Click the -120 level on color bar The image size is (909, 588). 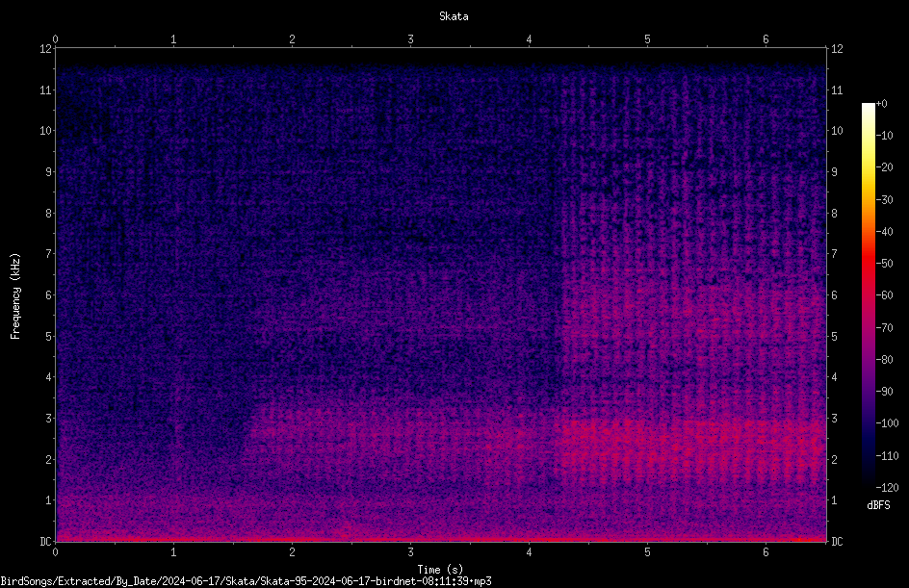[887, 487]
